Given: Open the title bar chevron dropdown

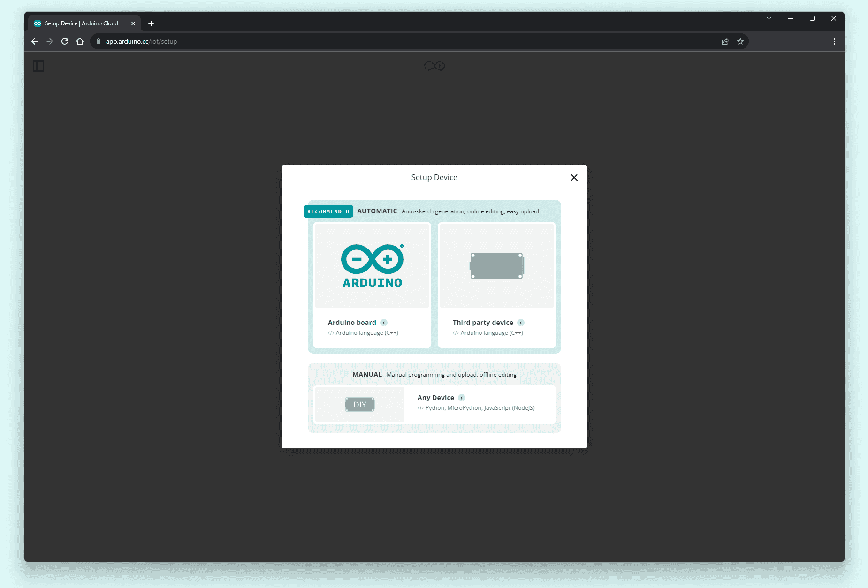Looking at the screenshot, I should point(769,18).
